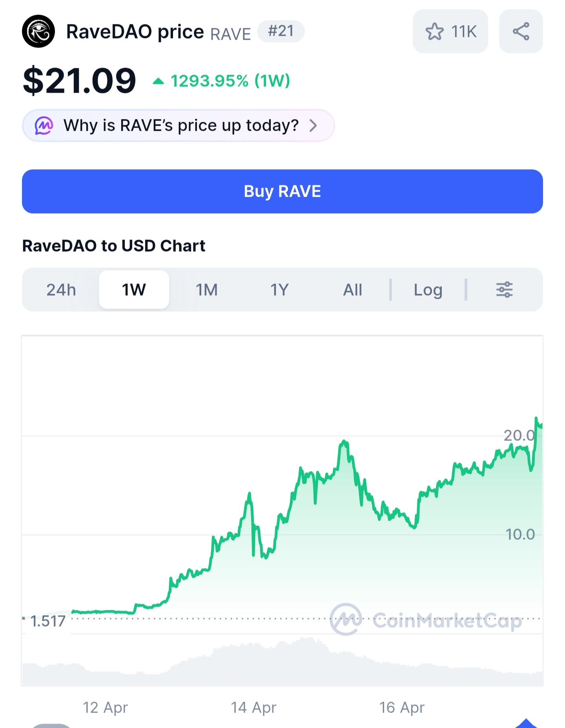Open the share icon button
This screenshot has height=728, width=565.
coord(521,31)
